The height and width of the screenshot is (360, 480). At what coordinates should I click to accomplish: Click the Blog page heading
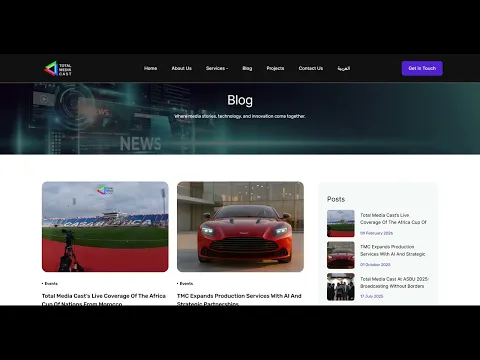click(x=240, y=100)
